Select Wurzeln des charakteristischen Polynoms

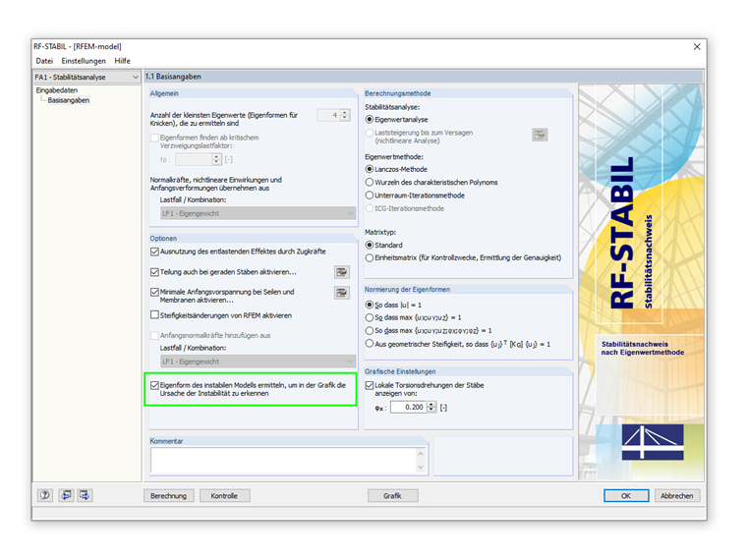(370, 182)
